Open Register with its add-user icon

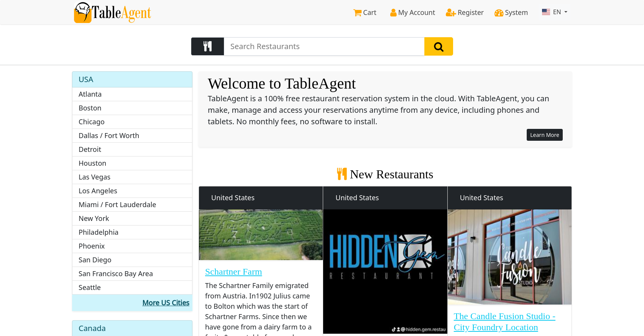click(465, 13)
